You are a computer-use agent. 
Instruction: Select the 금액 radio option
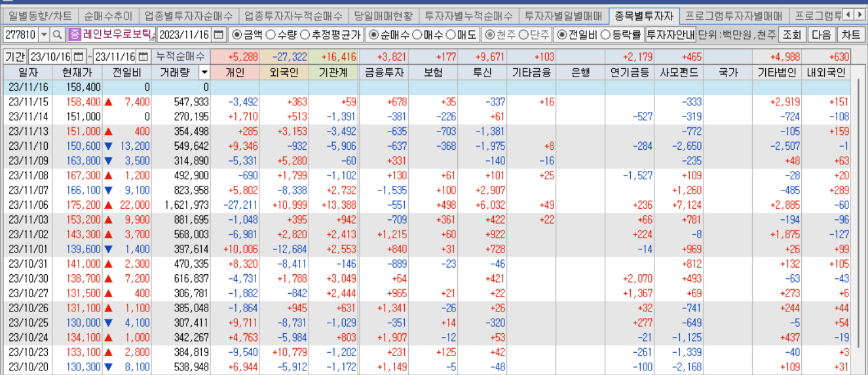tap(246, 35)
